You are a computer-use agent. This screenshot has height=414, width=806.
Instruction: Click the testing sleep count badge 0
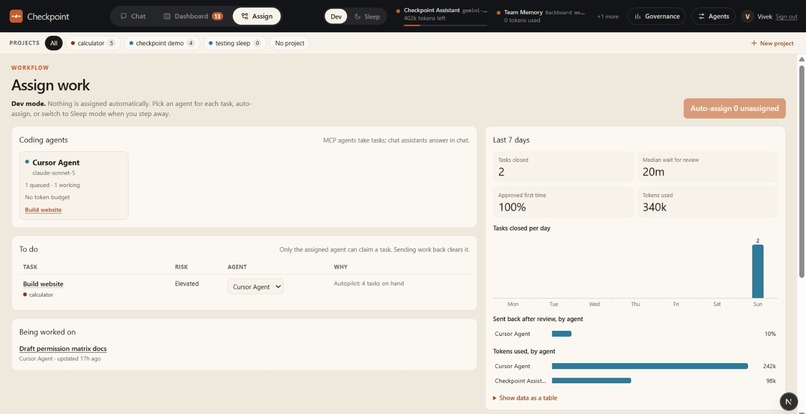257,43
